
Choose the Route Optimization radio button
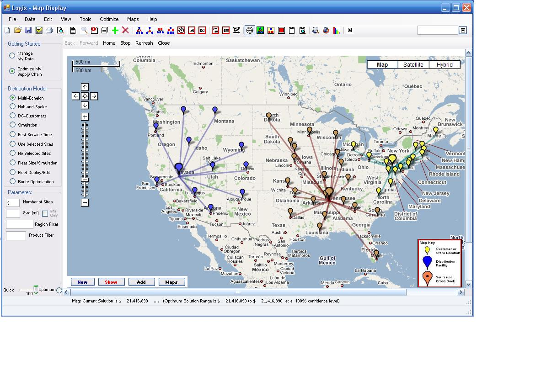click(13, 181)
